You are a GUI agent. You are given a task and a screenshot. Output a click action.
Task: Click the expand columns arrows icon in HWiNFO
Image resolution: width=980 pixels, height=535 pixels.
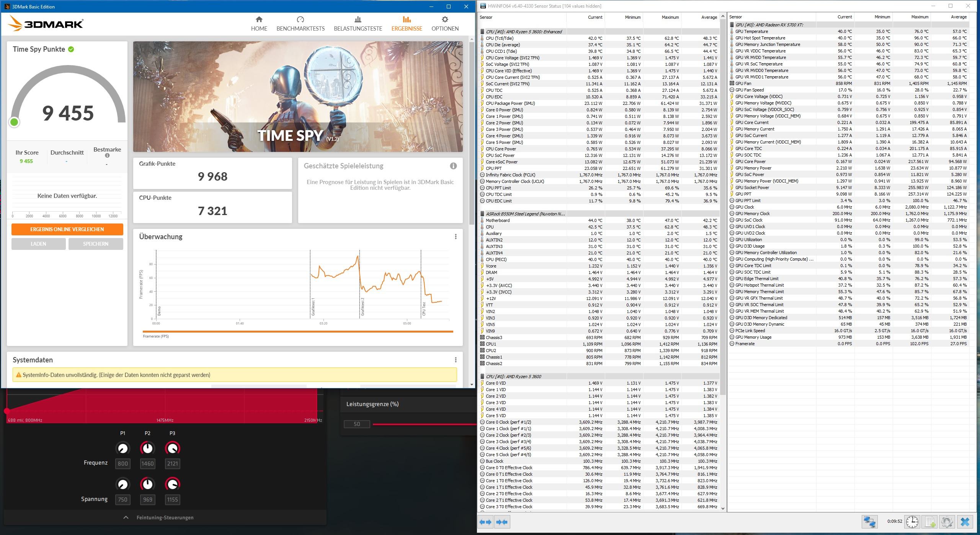point(485,522)
